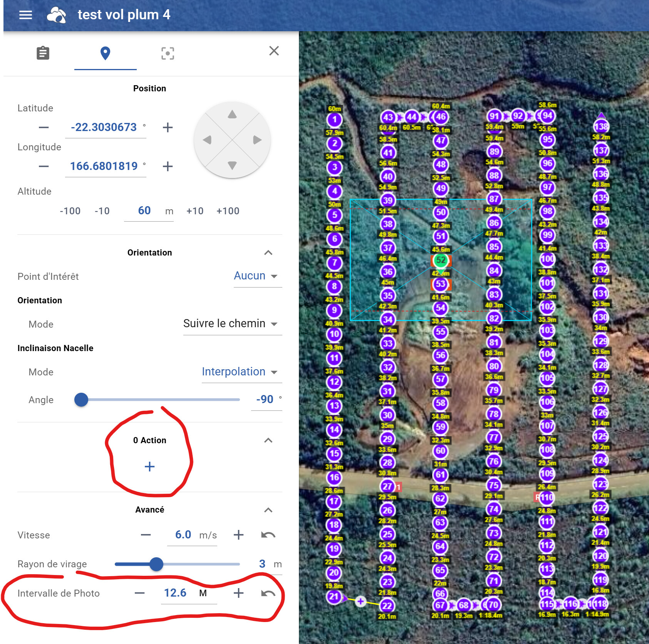The height and width of the screenshot is (644, 649).
Task: Select waypoint 52 on the map
Action: coord(441,260)
